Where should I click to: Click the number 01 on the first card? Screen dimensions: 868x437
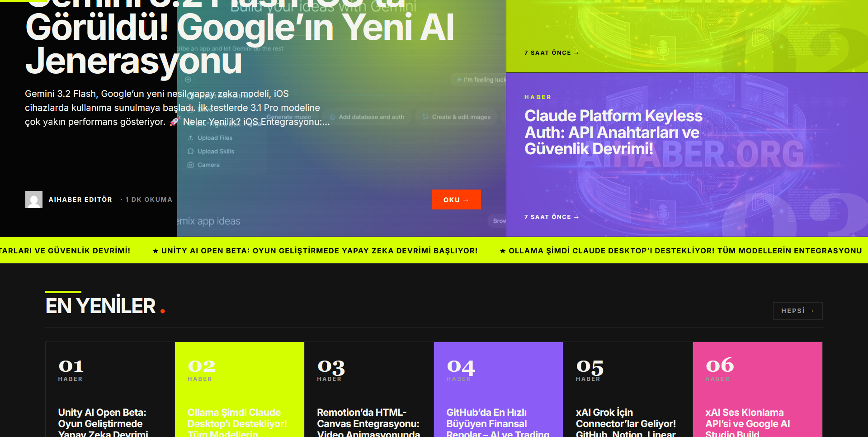point(71,366)
